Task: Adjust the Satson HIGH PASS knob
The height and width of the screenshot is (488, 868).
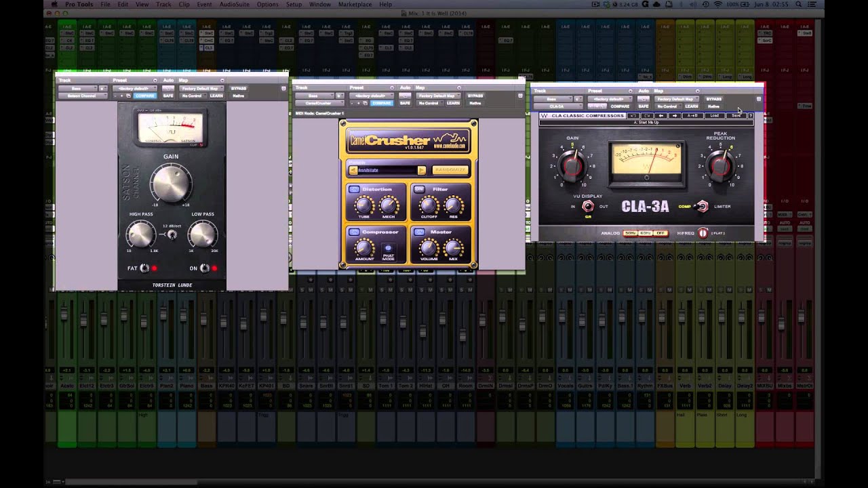Action: click(141, 235)
